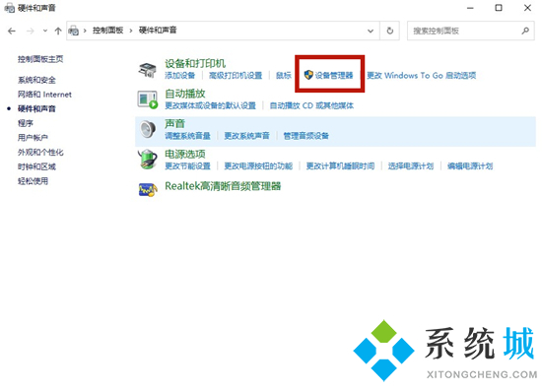Click 更改媒体或设备的默认设置 link
Viewport: 542px width, 392px height.
[210, 105]
